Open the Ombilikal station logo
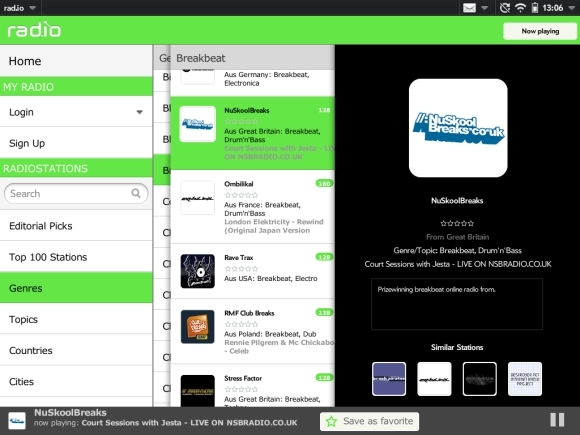580x435 pixels. click(x=198, y=198)
